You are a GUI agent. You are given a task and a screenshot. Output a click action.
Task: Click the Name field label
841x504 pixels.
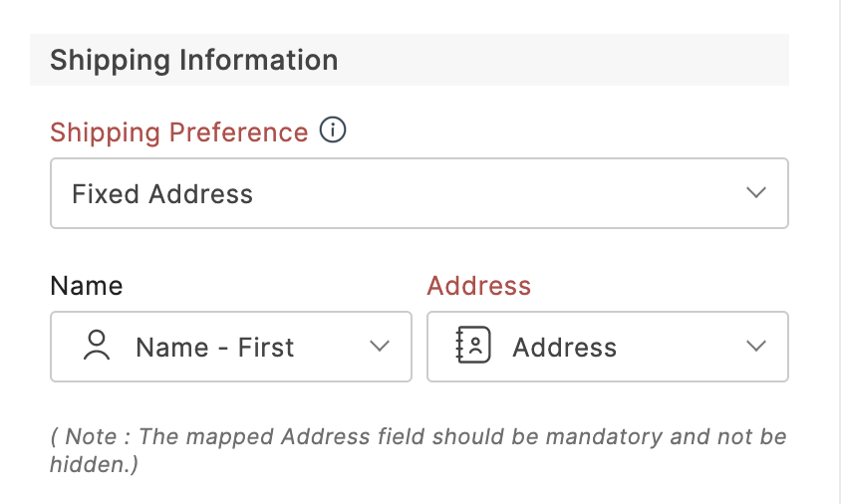tap(87, 286)
